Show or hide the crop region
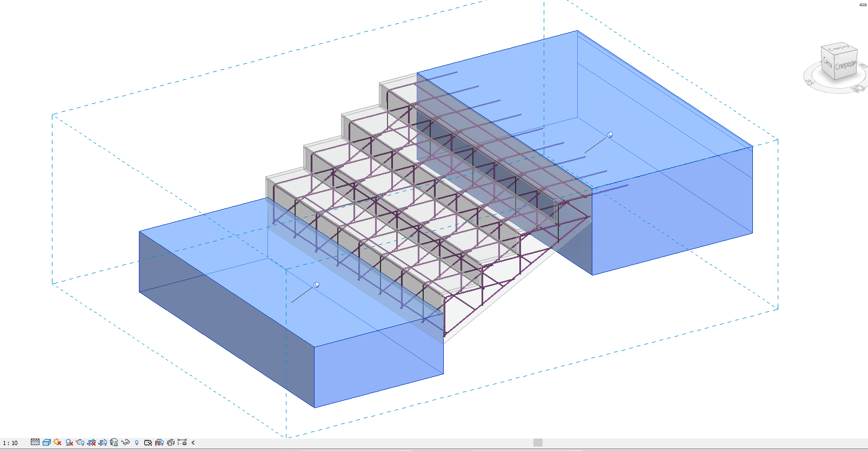Screen dimensions: 868x451 pyautogui.click(x=103, y=442)
